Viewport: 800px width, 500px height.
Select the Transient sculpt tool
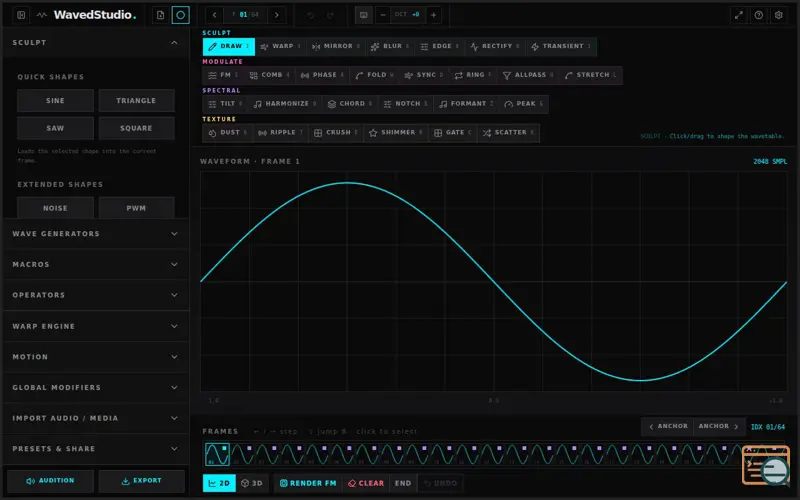click(x=561, y=46)
